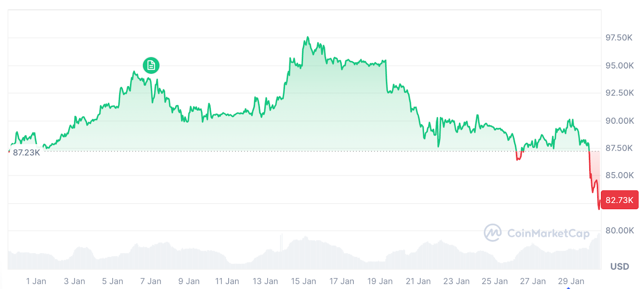Select the 7 Jan date label
This screenshot has height=289, width=644.
[x=151, y=281]
